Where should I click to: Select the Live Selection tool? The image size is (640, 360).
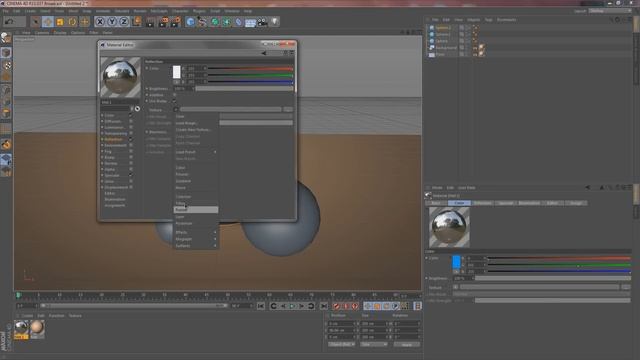36,22
